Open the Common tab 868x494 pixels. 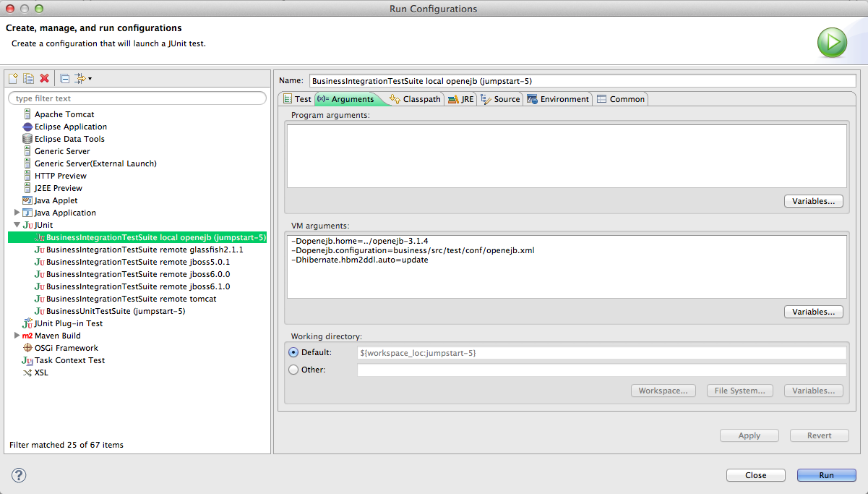coord(621,99)
